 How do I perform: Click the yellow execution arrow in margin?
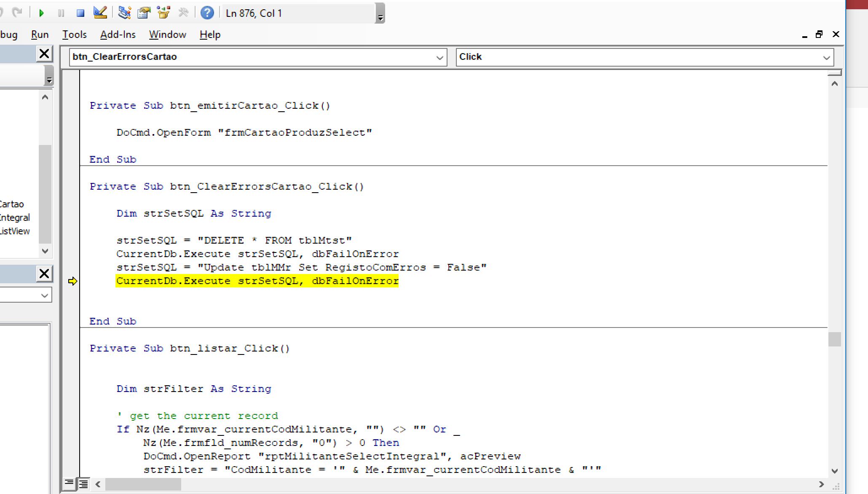point(72,281)
